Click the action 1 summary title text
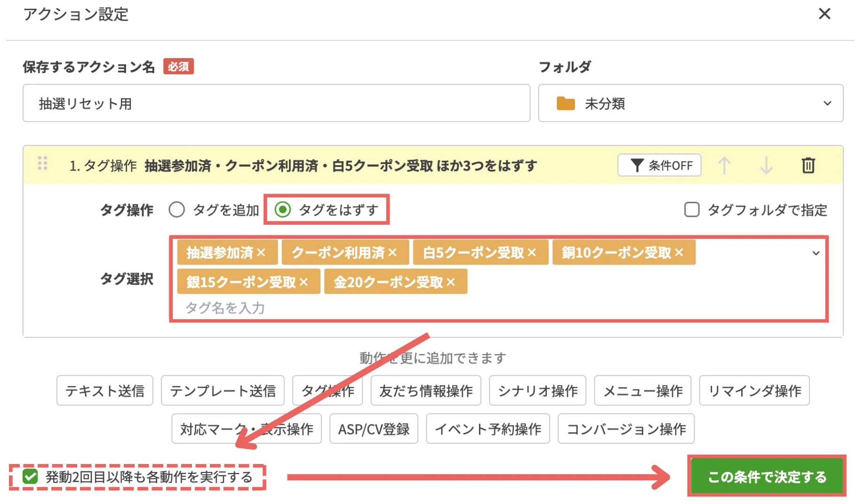The height and width of the screenshot is (504, 864). click(x=341, y=165)
